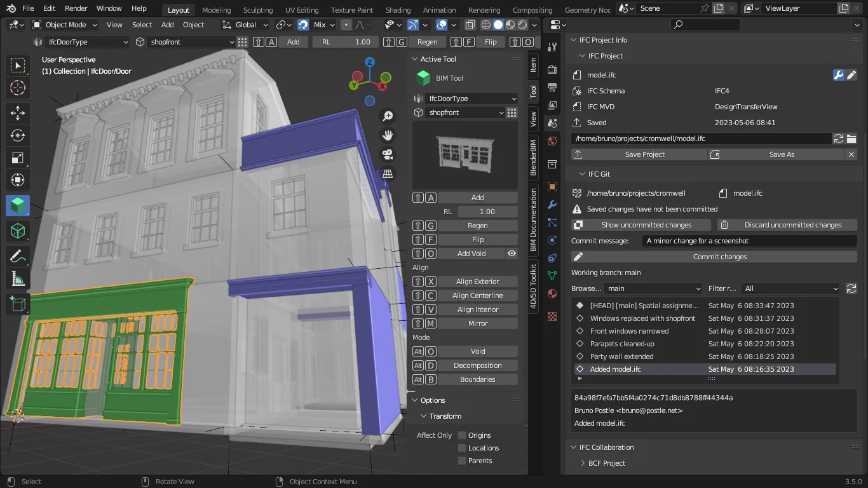Toggle camera view gizmo icon

387,154
